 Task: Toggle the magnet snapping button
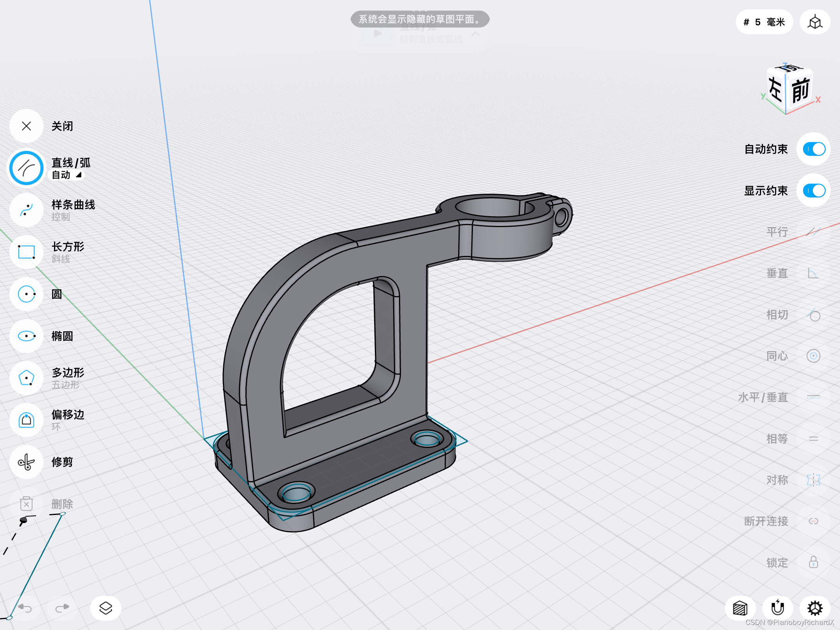tap(778, 608)
